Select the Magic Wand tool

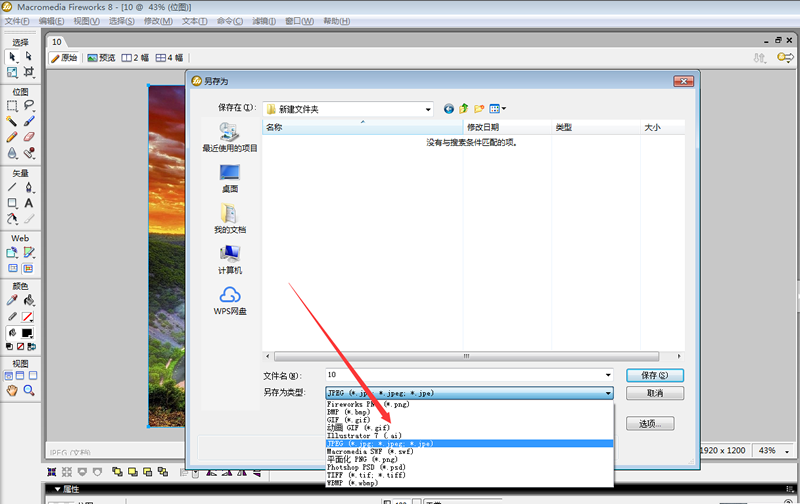[x=12, y=121]
